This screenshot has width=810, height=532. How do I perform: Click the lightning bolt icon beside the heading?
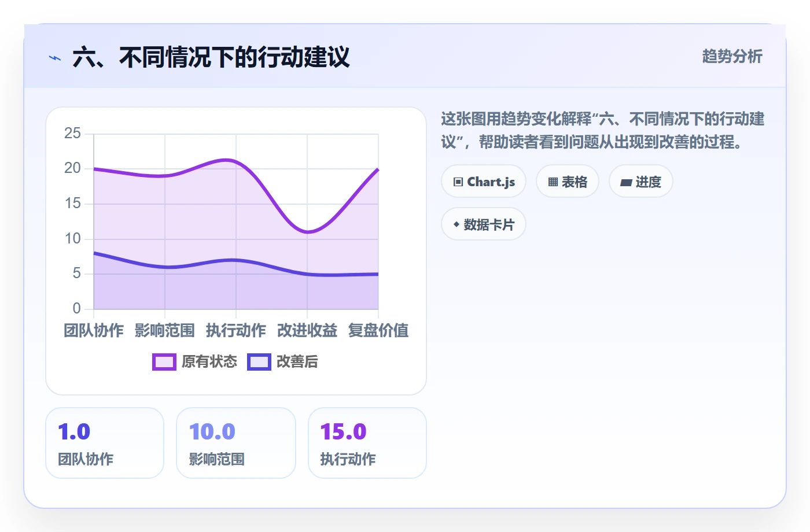[x=55, y=58]
